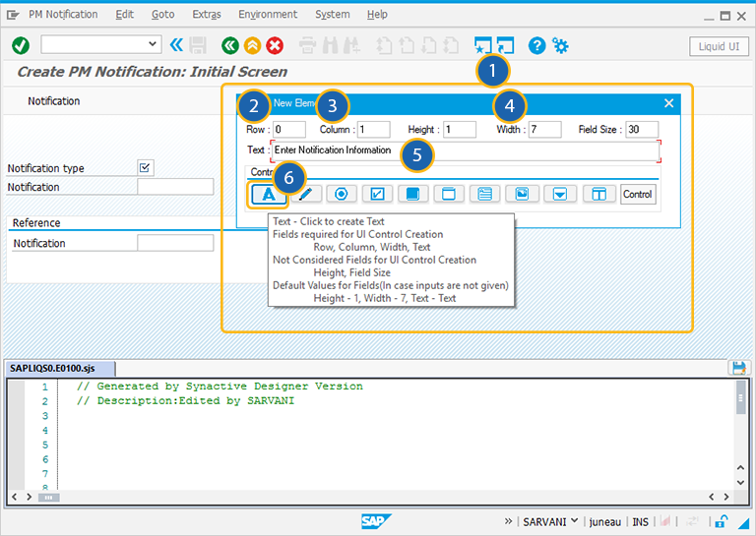
Task: Click the INS insert mode indicator
Action: click(x=640, y=522)
